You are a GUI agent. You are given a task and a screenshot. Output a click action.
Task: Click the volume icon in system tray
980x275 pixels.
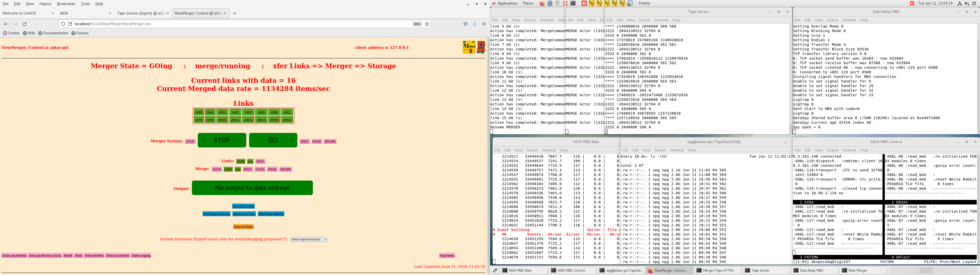pos(967,3)
